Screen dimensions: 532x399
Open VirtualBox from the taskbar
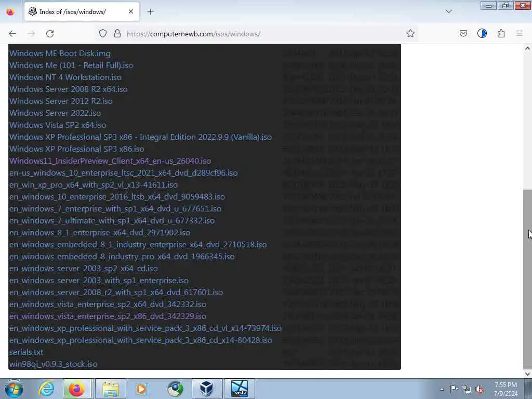click(x=207, y=389)
